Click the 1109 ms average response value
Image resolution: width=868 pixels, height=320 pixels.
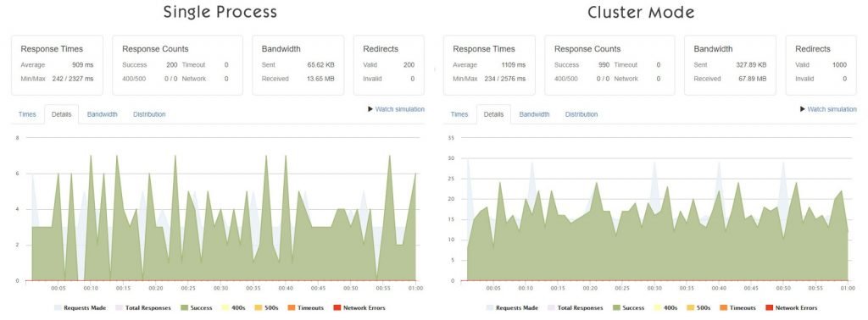[514, 64]
